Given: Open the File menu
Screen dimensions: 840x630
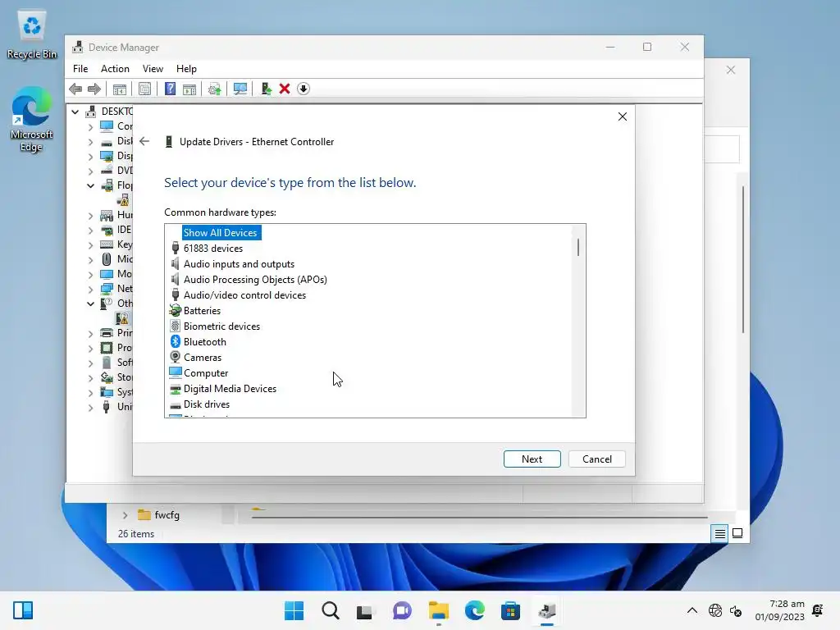Looking at the screenshot, I should tap(80, 69).
